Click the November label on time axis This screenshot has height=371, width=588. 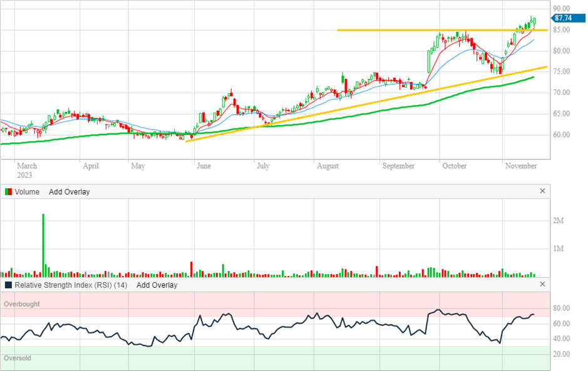(521, 166)
